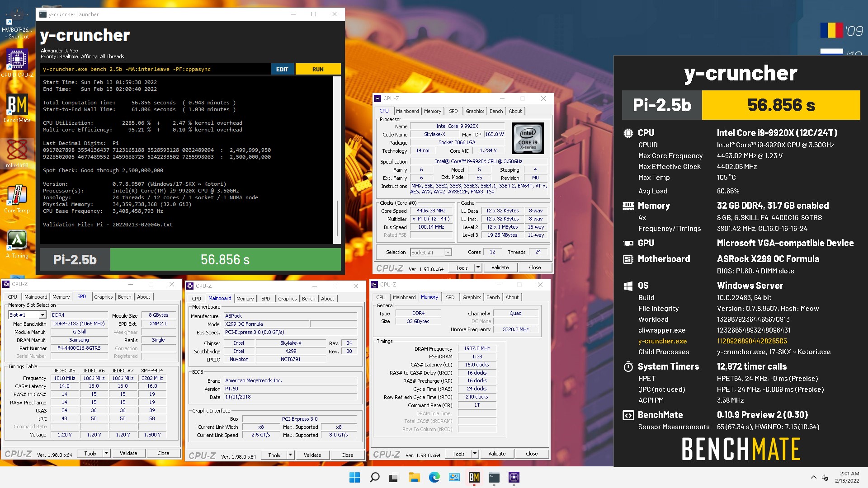Click the Windows Start button
Screen dimensions: 868x488
[x=355, y=477]
